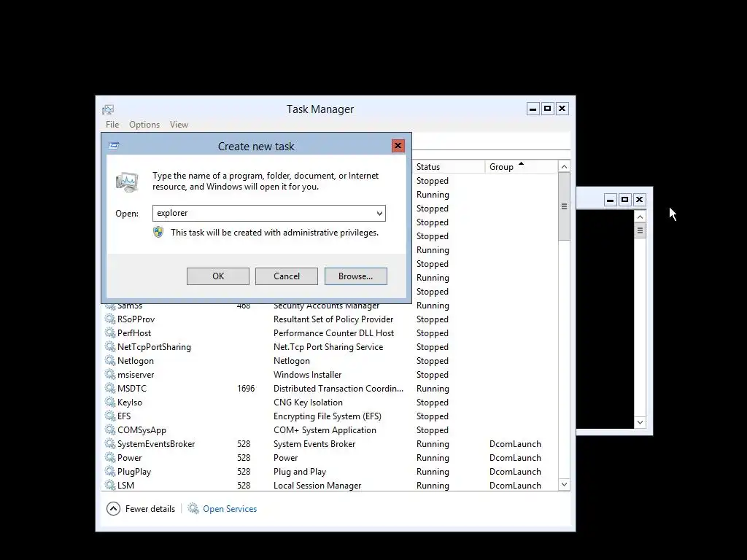The image size is (747, 560).
Task: Click the KeyIso service gear icon
Action: [x=110, y=402]
